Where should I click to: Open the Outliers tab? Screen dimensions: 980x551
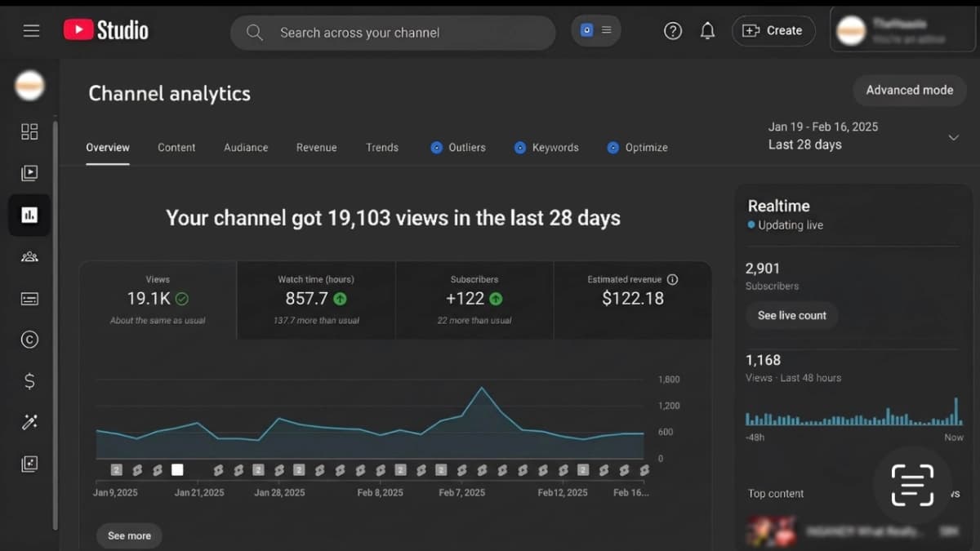458,148
